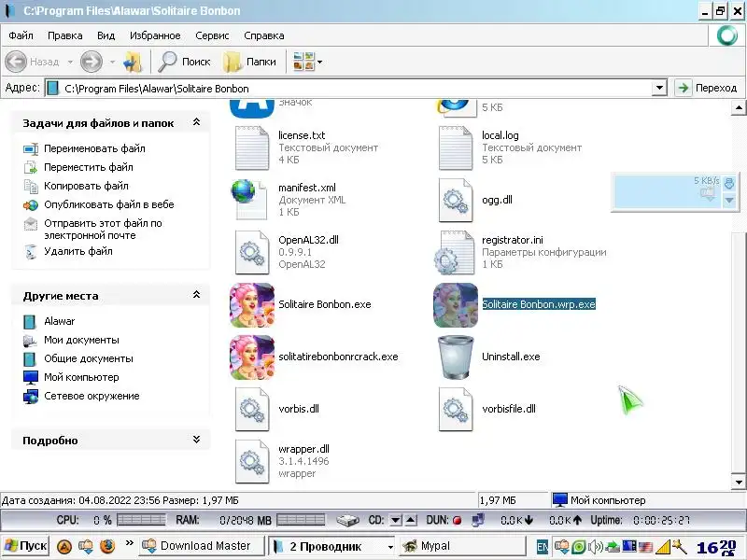Viewport: 747px width, 560px height.
Task: Select the Uninstall.exe trash bin icon
Action: (456, 357)
